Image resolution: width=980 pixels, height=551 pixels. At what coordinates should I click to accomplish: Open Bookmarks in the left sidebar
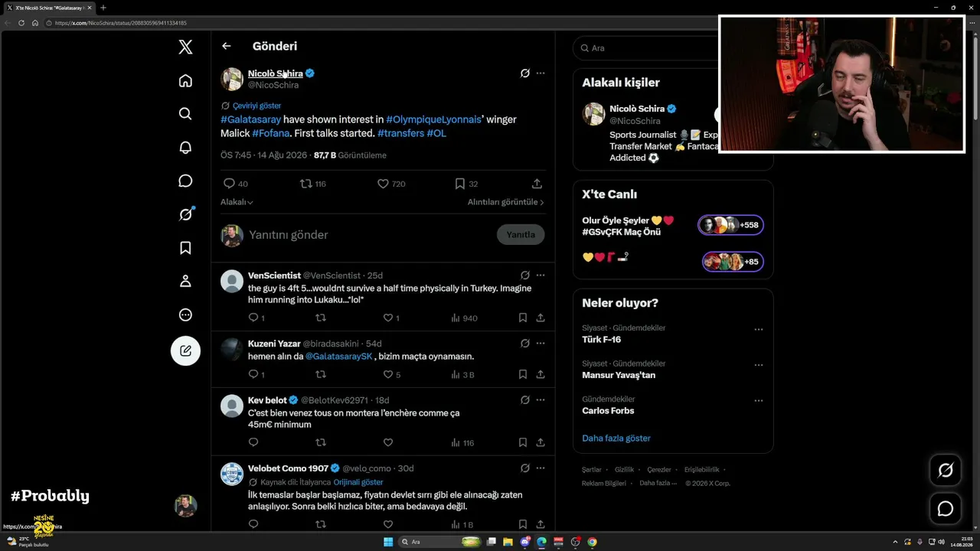tap(185, 248)
